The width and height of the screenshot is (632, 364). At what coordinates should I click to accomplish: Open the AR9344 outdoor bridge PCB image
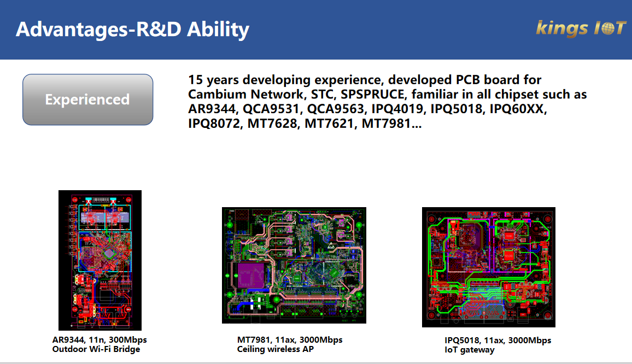(x=100, y=260)
